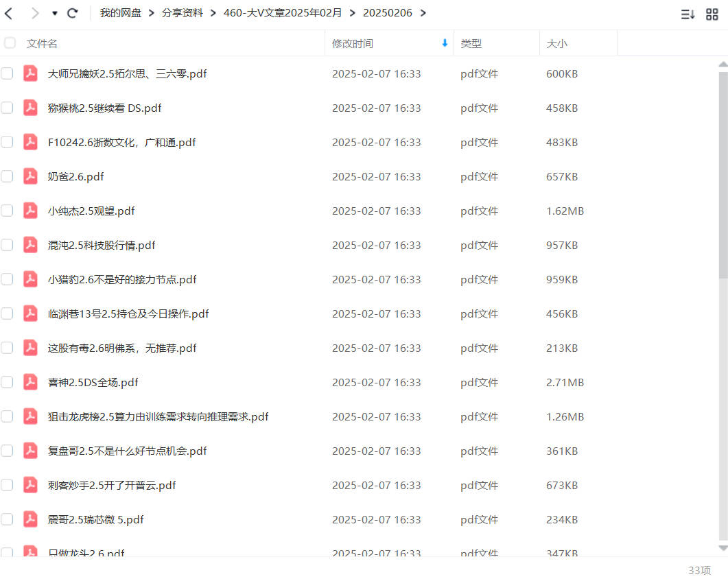Select file name 小纯杰2.5观望.pdf

91,211
